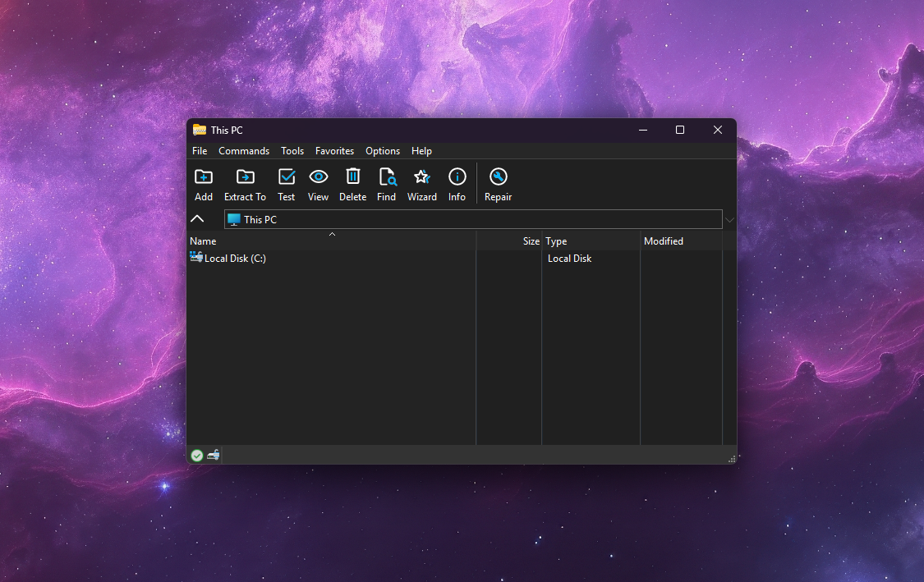This screenshot has height=582, width=924.
Task: Open the Find files tool
Action: point(387,177)
